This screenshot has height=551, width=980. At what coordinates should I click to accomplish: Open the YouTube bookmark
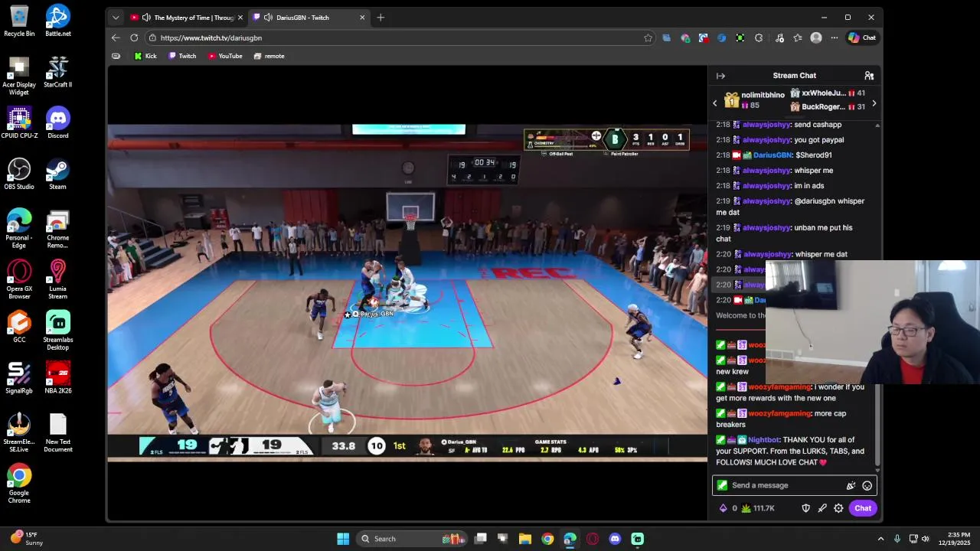pyautogui.click(x=225, y=56)
